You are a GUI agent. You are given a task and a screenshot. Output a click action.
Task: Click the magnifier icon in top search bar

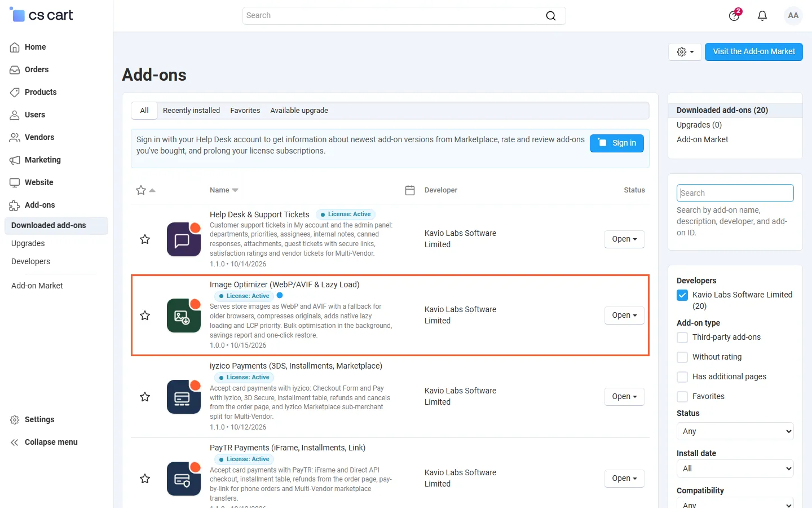click(551, 16)
